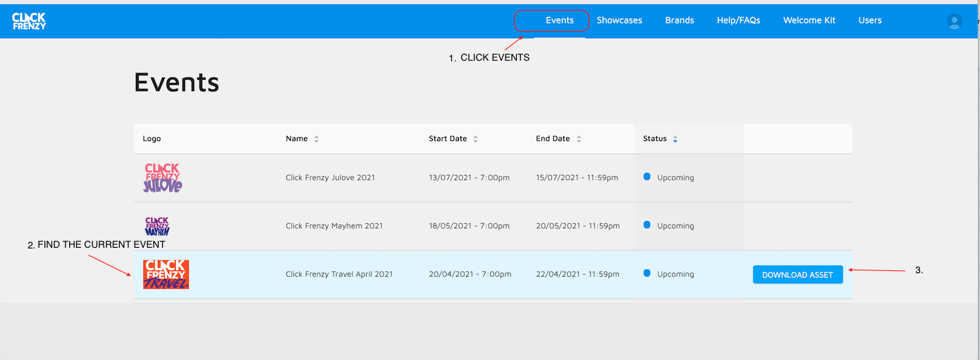Click the Click Frenzy Julove logo thumbnail
The image size is (980, 360).
click(x=163, y=178)
